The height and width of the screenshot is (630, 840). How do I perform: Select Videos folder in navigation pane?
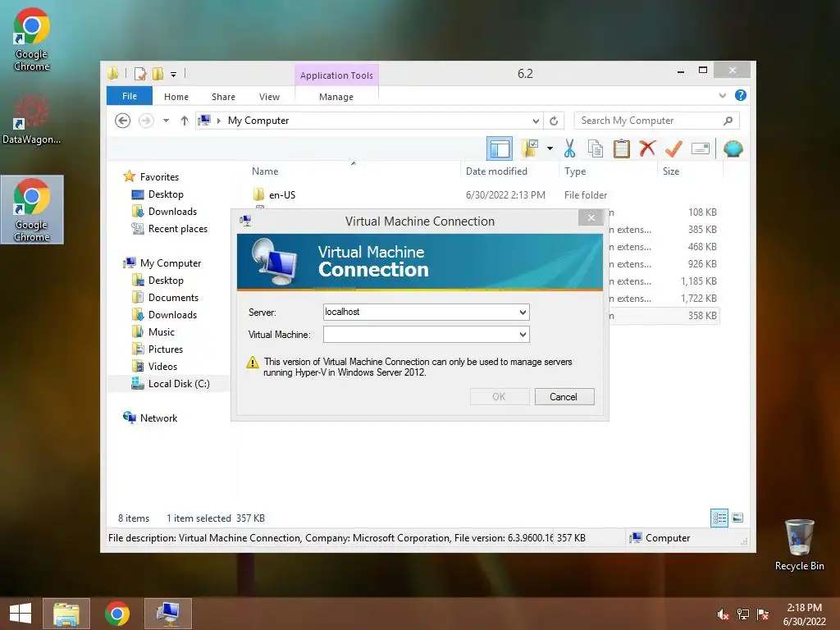(x=162, y=367)
